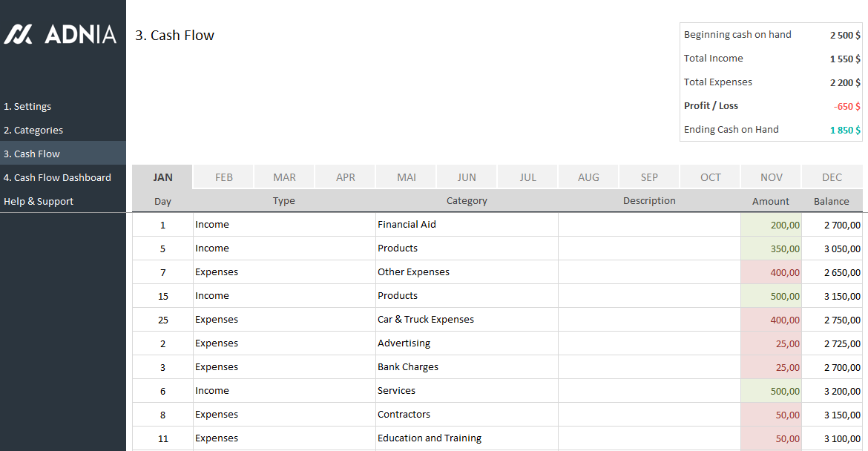Click the empty Description cell for Advertising
The height and width of the screenshot is (451, 868).
pos(649,343)
